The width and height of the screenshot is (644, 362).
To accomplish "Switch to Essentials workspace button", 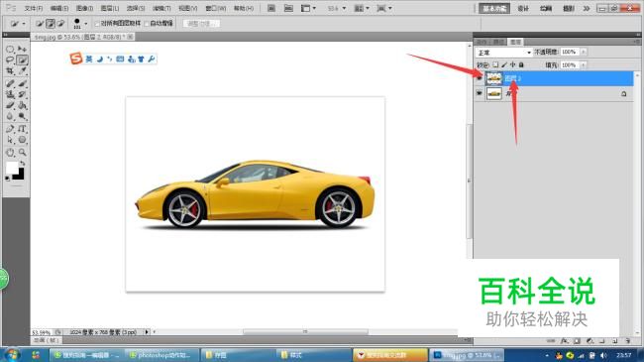I will [494, 8].
